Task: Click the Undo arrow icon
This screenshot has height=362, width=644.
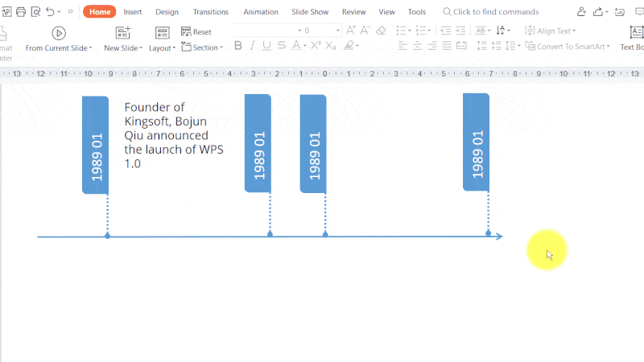Action: tap(50, 11)
